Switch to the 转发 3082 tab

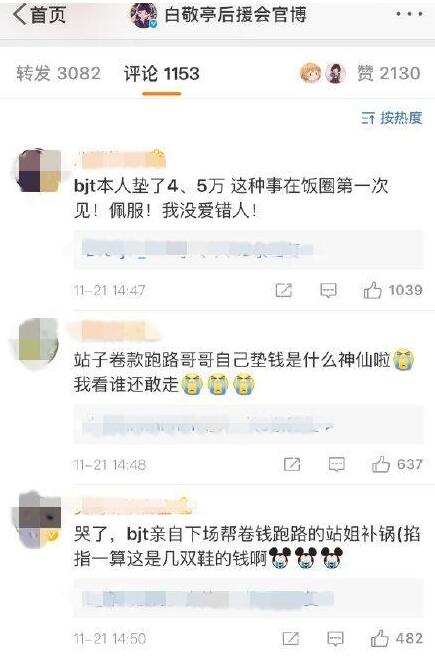pyautogui.click(x=59, y=74)
